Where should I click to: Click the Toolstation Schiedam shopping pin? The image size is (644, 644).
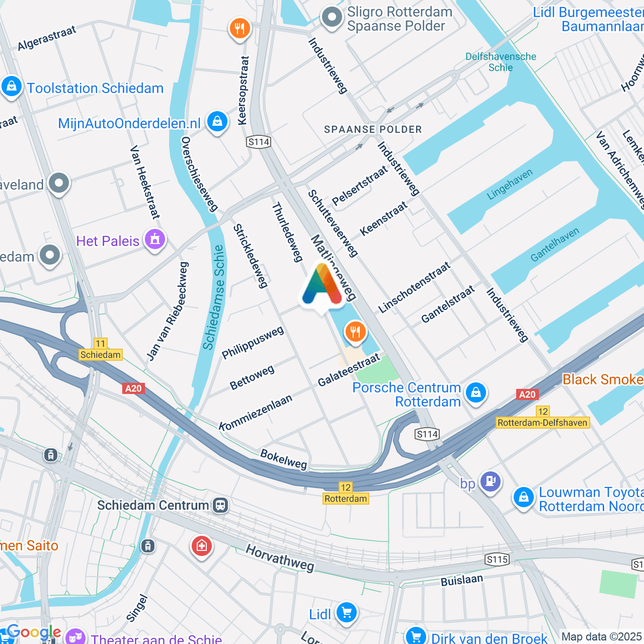pyautogui.click(x=11, y=87)
